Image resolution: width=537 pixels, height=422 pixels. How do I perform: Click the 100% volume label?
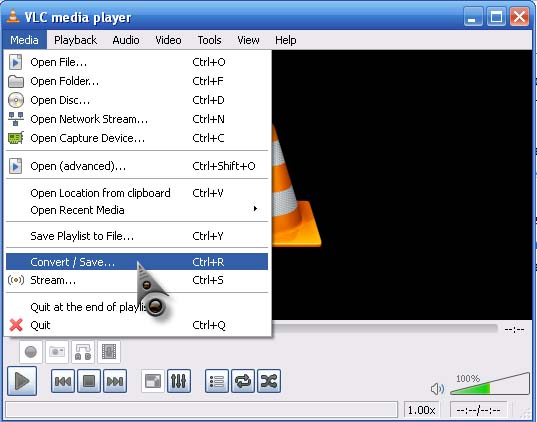467,378
